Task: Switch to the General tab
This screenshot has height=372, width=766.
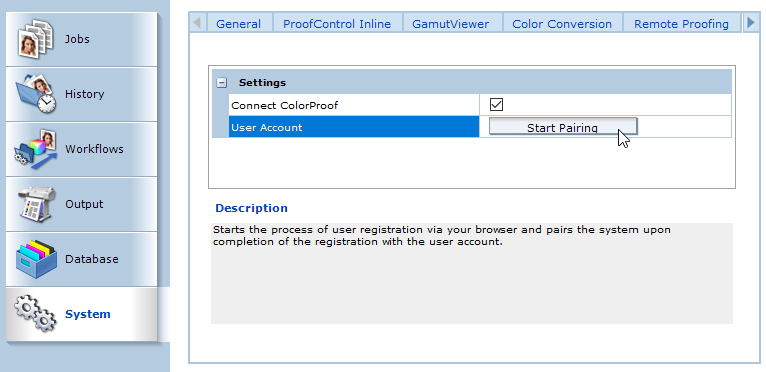Action: click(238, 23)
